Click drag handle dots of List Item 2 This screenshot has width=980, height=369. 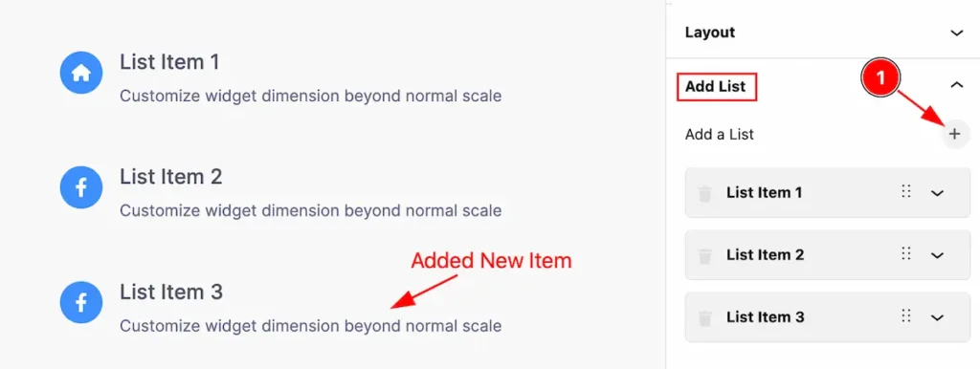click(x=906, y=254)
